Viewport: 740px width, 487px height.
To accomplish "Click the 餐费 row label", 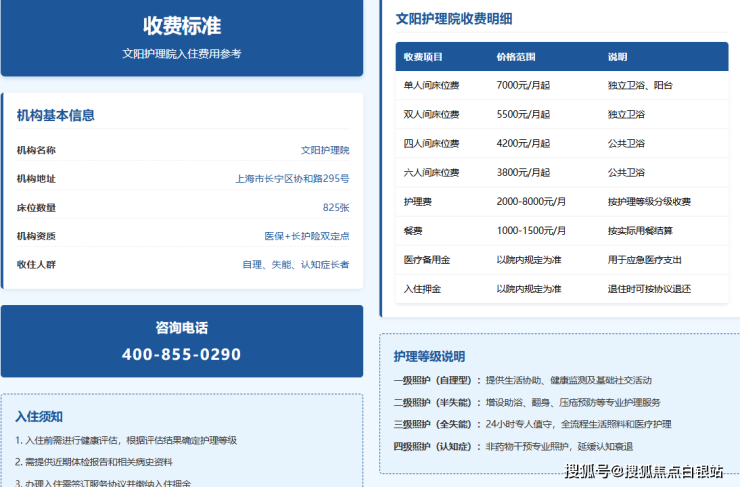I will 413,231.
